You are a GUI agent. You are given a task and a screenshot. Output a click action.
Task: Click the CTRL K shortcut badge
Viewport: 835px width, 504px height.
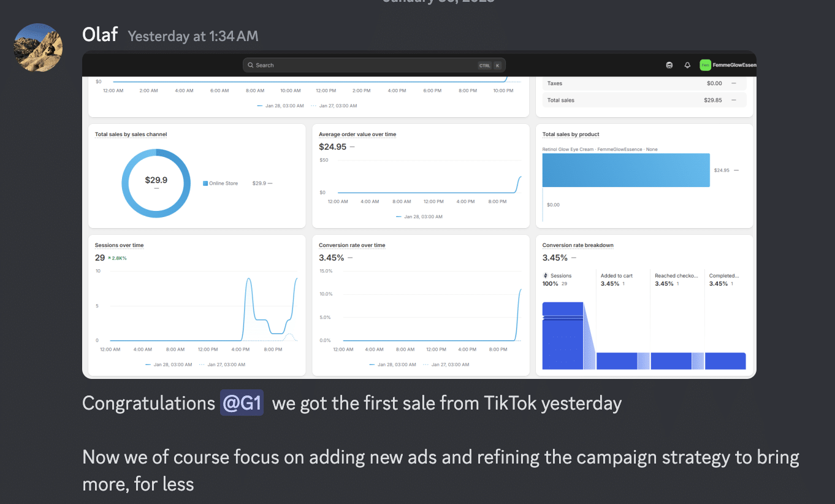490,65
